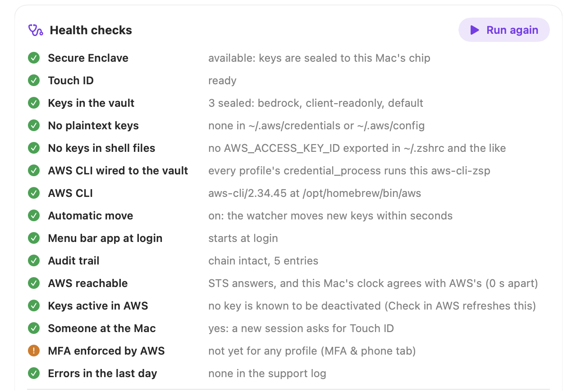Click the check icon for Keys active in AWS

tap(34, 305)
